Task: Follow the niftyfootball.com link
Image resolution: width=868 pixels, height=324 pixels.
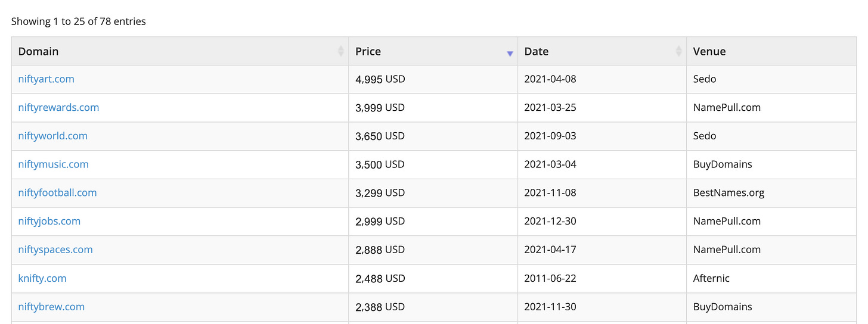Action: tap(57, 193)
